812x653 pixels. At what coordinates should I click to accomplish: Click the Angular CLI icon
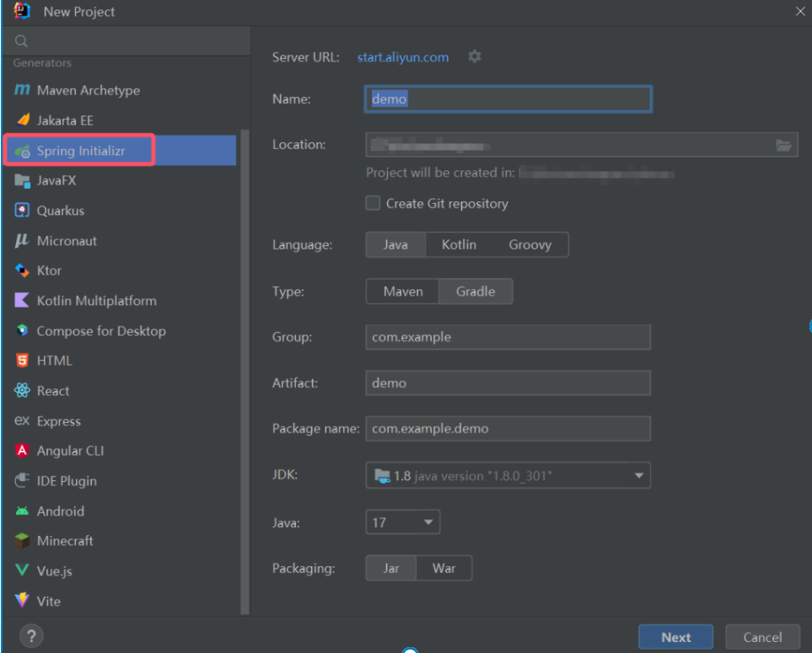click(x=22, y=450)
